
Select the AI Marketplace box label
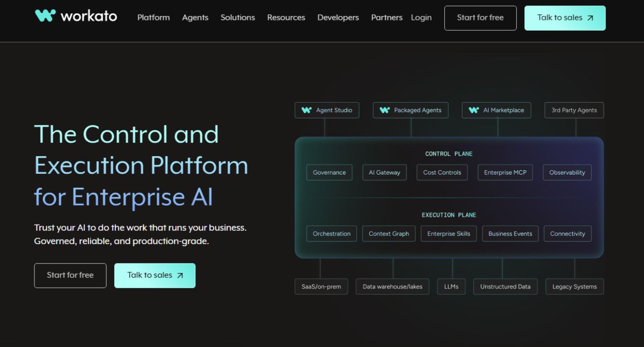(503, 110)
